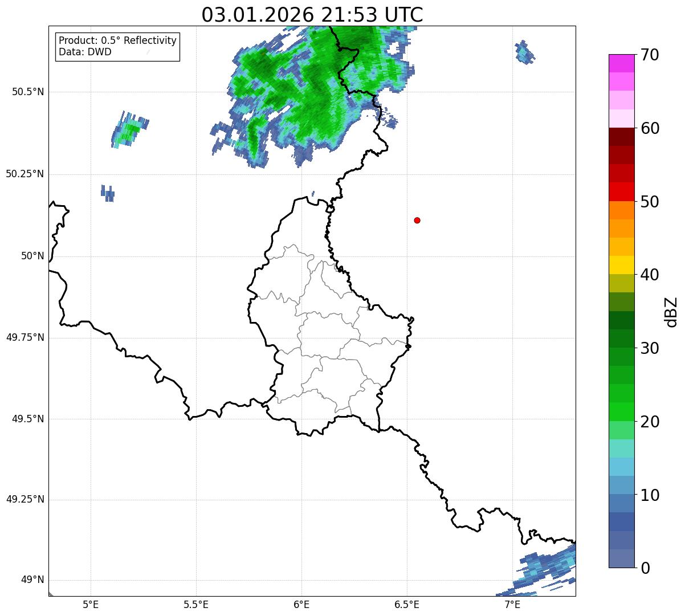
Task: Click the bright green swatch just above 20 dBZ
Action: tap(621, 411)
